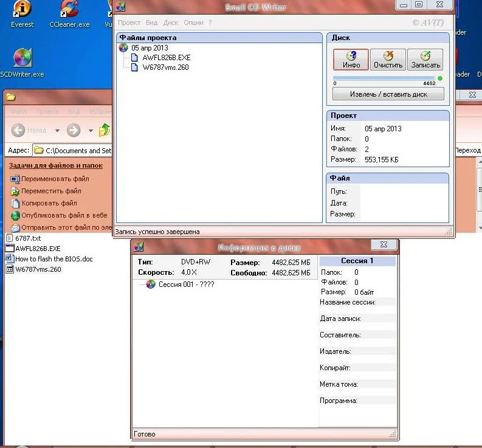Image resolution: width=482 pixels, height=448 pixels.
Task: Click status bar text Запись успешно завершена
Action: point(157,232)
